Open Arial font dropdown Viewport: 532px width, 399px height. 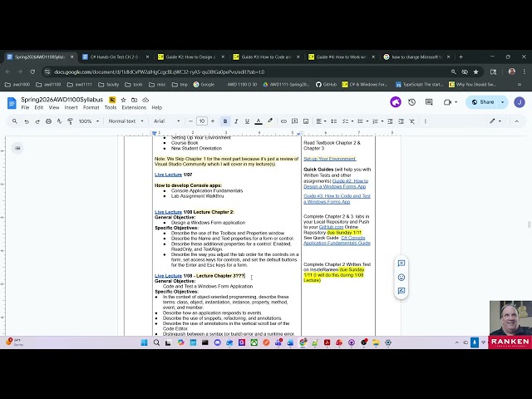[166, 121]
